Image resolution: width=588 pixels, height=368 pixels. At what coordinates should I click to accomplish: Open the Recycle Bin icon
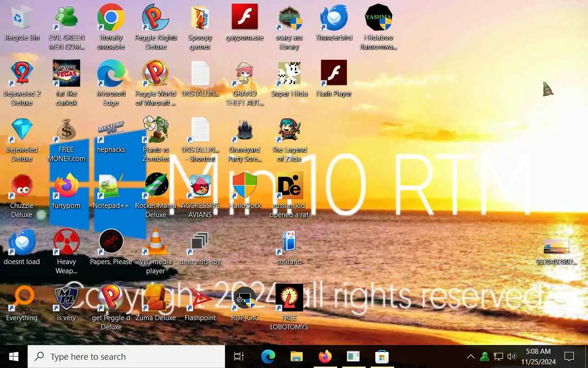22,17
